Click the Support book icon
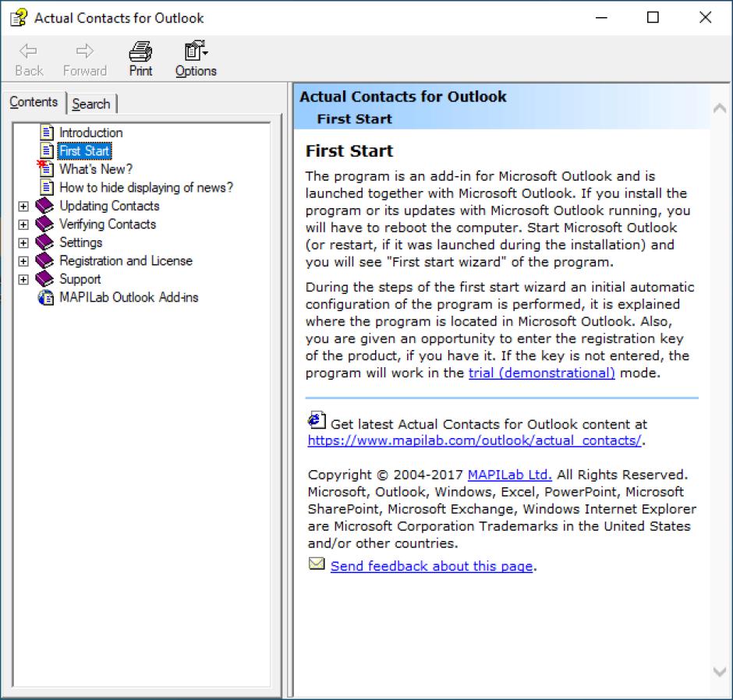 click(45, 278)
